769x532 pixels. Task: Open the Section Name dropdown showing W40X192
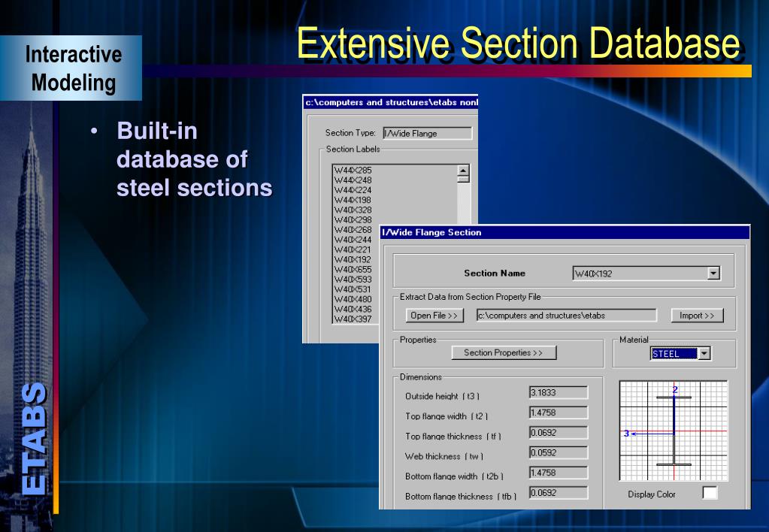click(x=646, y=273)
